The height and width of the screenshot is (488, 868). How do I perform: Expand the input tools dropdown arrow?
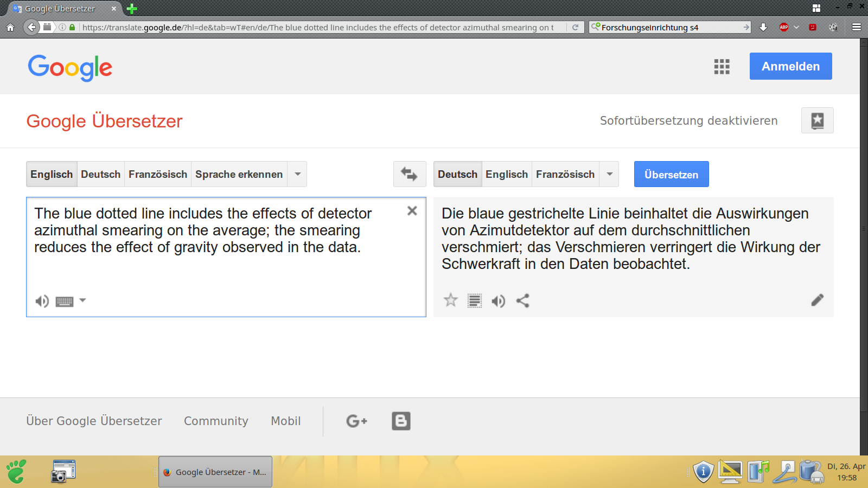pos(82,300)
